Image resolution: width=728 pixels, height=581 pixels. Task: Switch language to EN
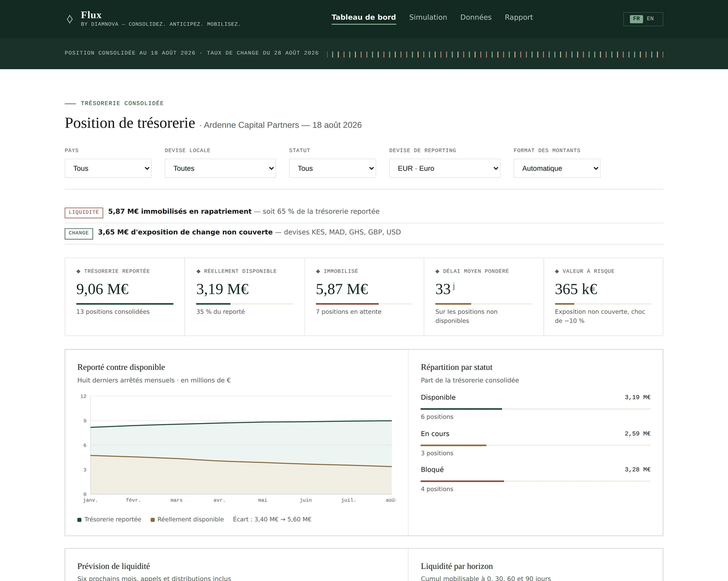[x=650, y=19]
